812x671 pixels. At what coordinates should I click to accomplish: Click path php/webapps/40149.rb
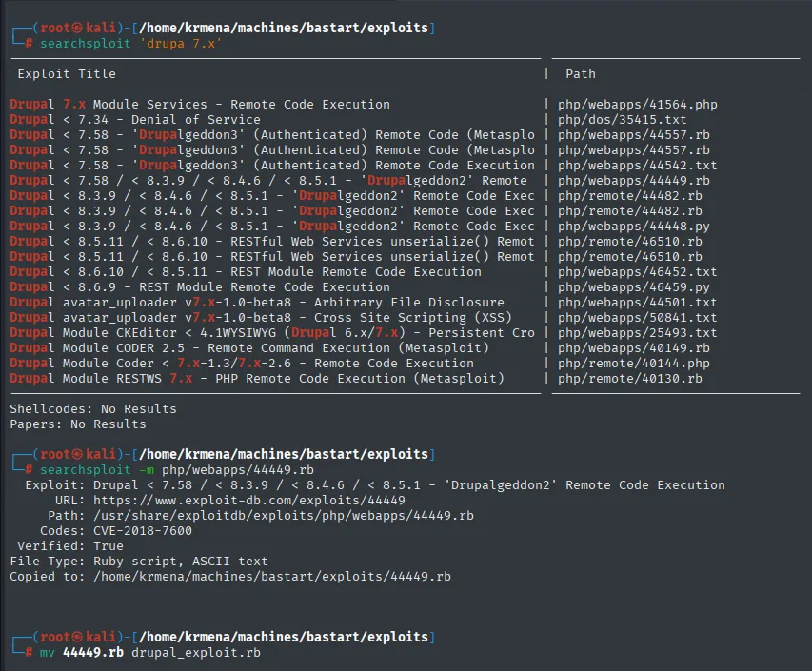634,348
